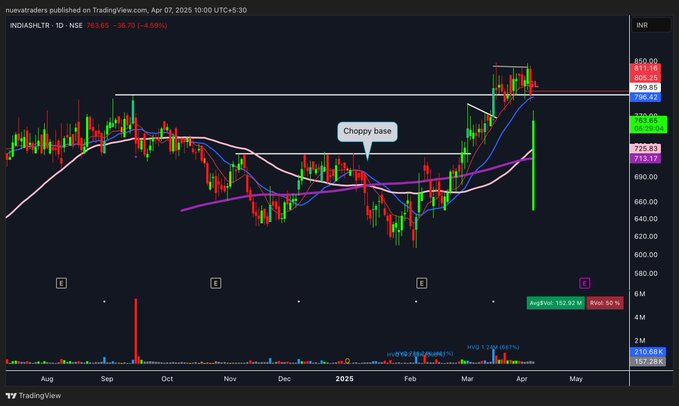Click the 05:29:04 countdown timer
679x406 pixels.
click(648, 129)
